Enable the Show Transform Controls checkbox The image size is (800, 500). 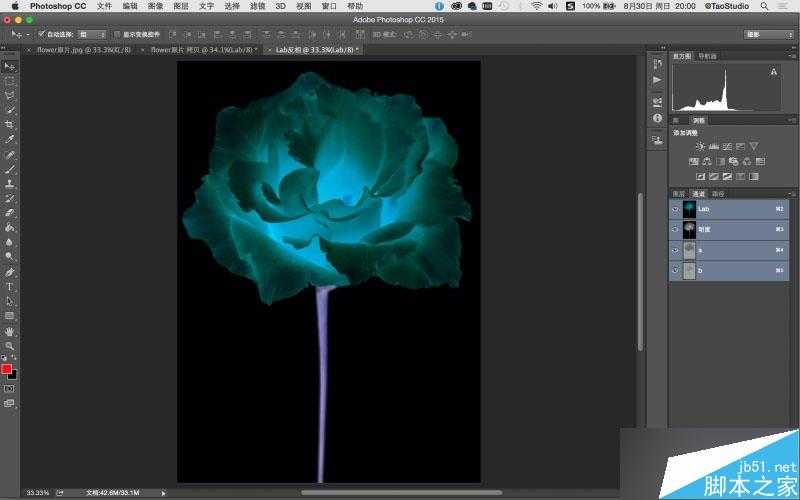point(116,34)
